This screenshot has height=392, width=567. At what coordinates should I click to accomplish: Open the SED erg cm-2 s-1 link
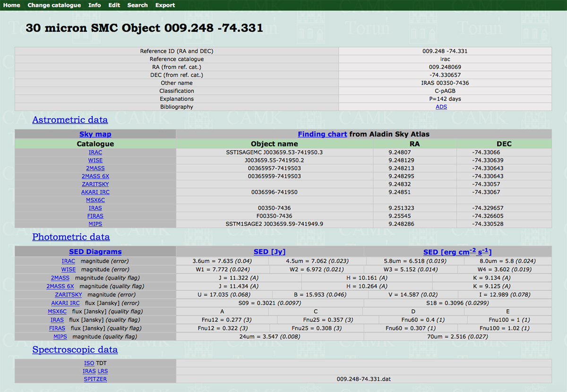(457, 252)
